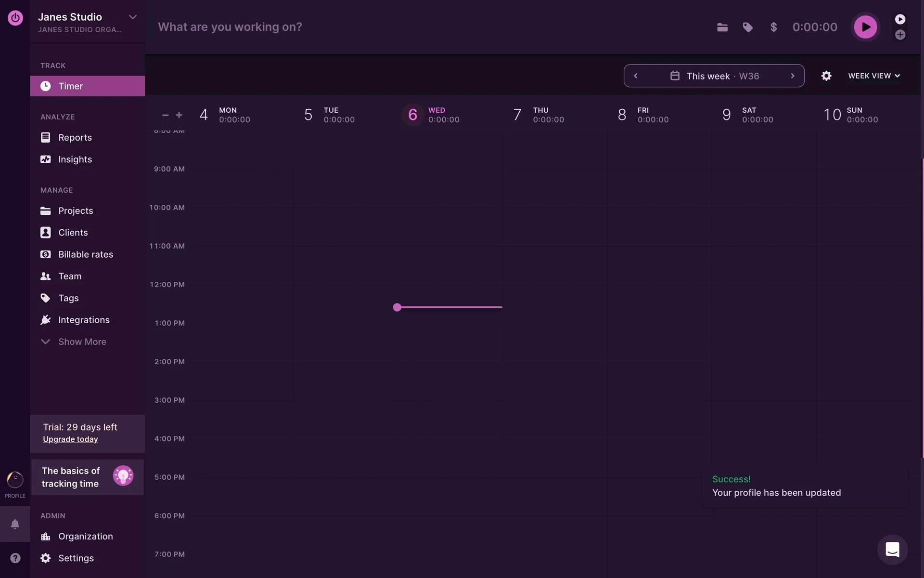This screenshot has height=578, width=924.
Task: Go to Projects in the sidebar
Action: click(x=76, y=211)
